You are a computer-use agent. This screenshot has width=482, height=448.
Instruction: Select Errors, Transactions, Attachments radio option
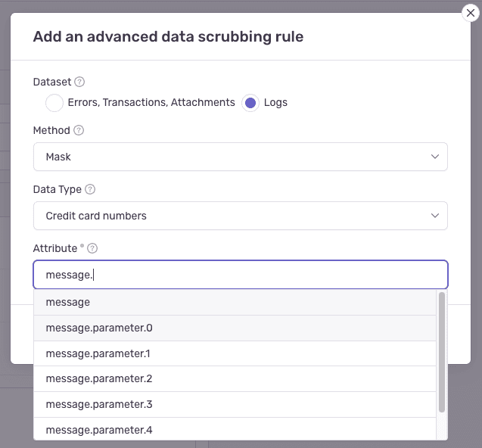pyautogui.click(x=54, y=103)
